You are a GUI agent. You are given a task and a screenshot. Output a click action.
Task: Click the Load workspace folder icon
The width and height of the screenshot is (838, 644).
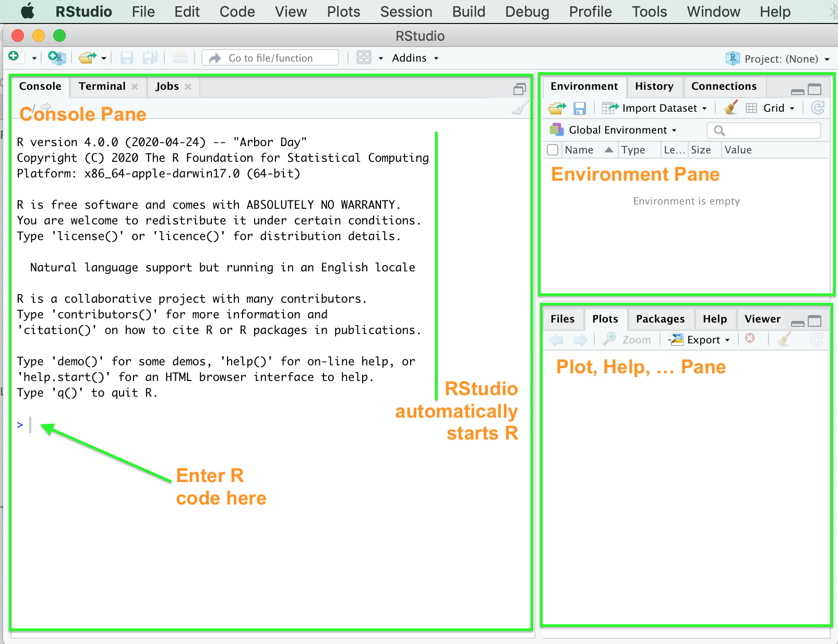point(557,108)
